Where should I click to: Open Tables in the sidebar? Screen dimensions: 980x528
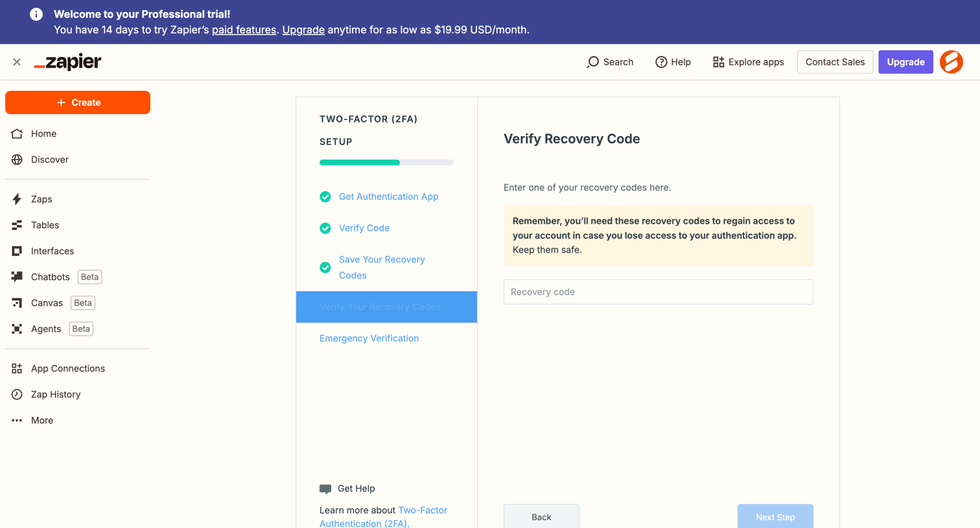(78, 225)
